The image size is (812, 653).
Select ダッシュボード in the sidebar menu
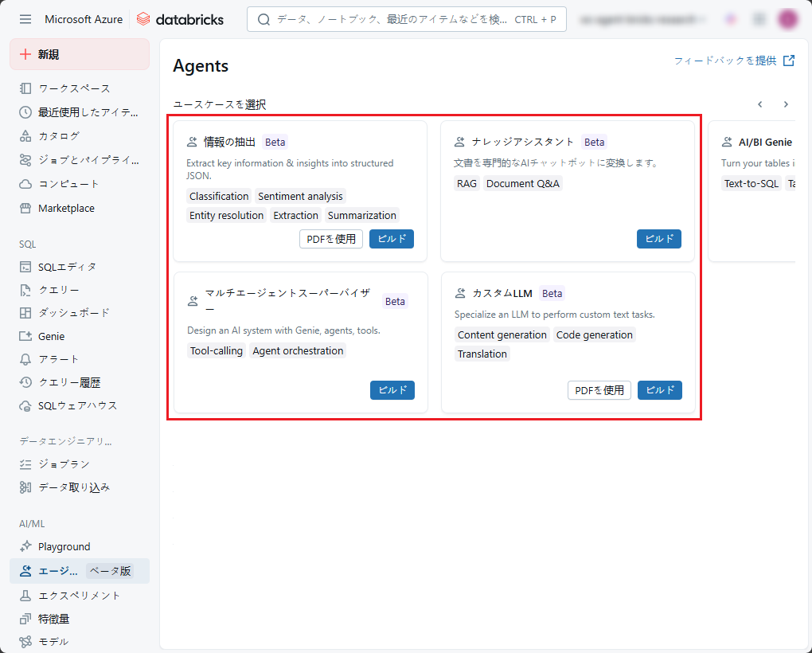pyautogui.click(x=73, y=313)
